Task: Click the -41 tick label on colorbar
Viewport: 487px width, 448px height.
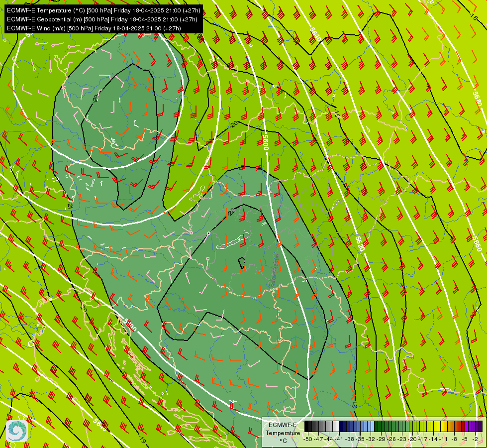Action: pos(339,439)
